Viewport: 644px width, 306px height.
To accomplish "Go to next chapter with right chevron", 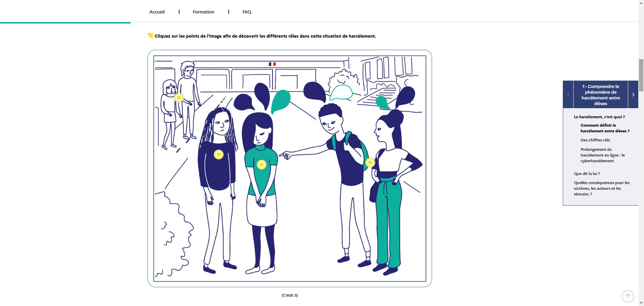I will (x=633, y=95).
